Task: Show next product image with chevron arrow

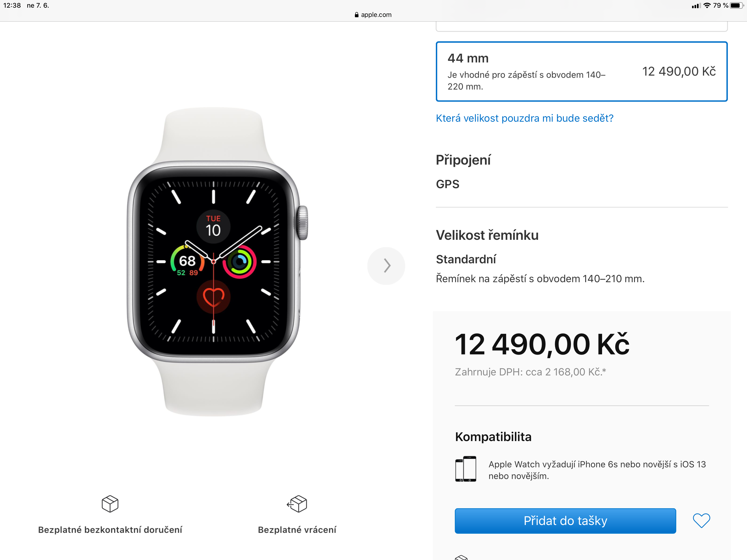Action: tap(386, 266)
